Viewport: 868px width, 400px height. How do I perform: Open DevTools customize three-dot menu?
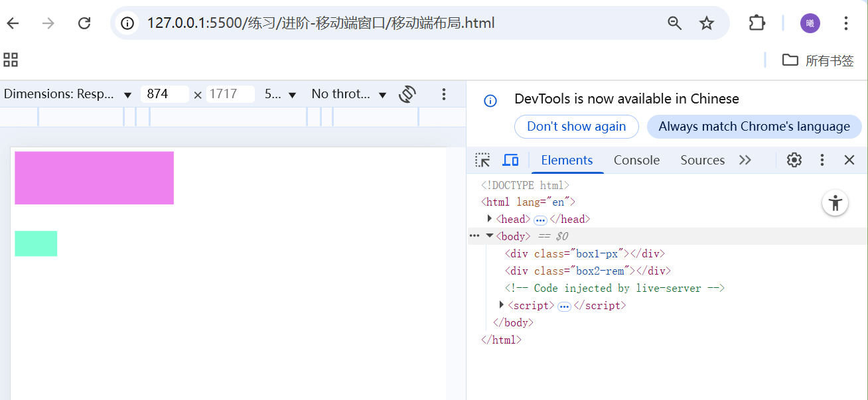pyautogui.click(x=822, y=160)
